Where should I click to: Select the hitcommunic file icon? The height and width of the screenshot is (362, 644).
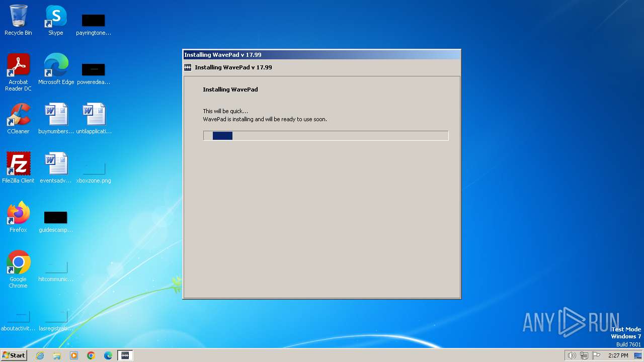point(56,271)
